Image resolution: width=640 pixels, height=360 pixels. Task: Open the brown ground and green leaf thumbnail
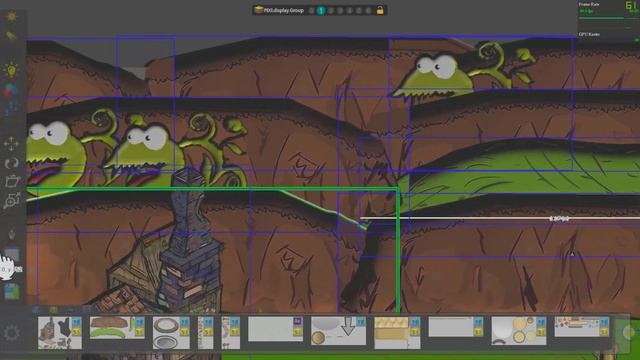(x=117, y=327)
